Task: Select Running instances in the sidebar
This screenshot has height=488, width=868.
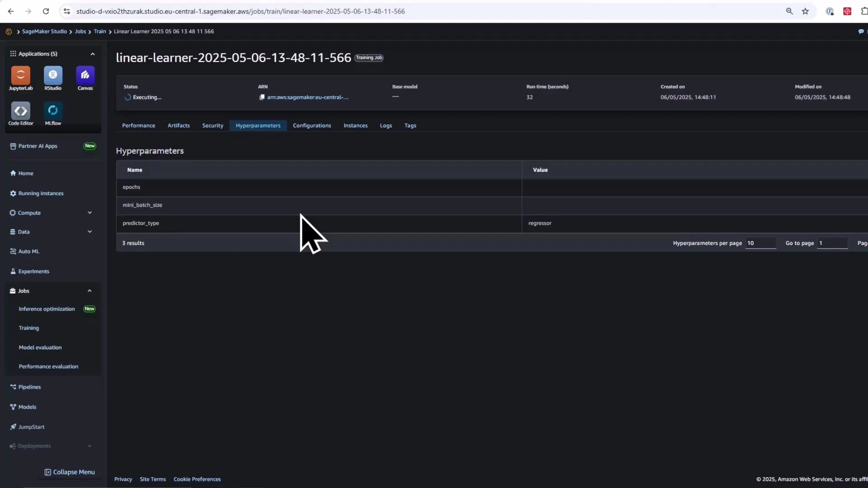Action: pos(41,193)
